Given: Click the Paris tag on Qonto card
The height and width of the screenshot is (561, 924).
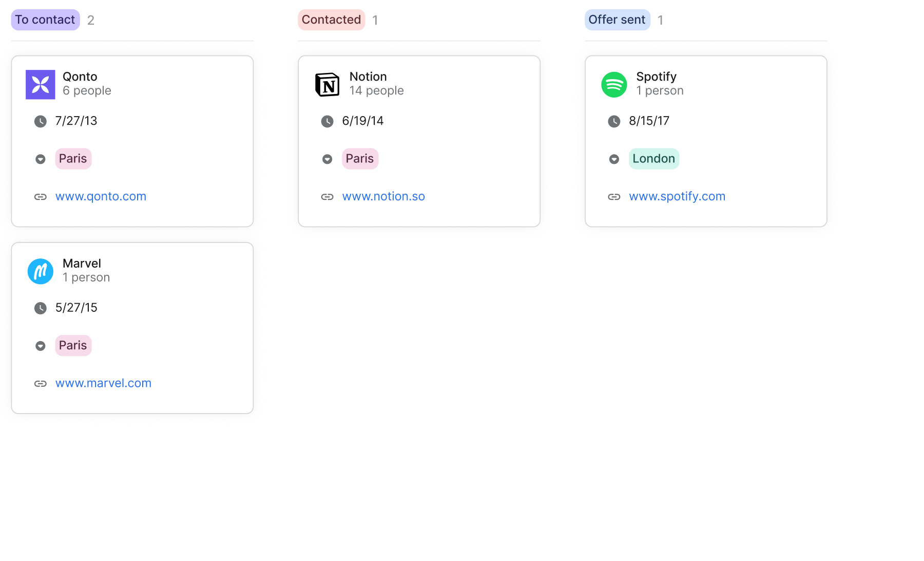Looking at the screenshot, I should tap(73, 159).
